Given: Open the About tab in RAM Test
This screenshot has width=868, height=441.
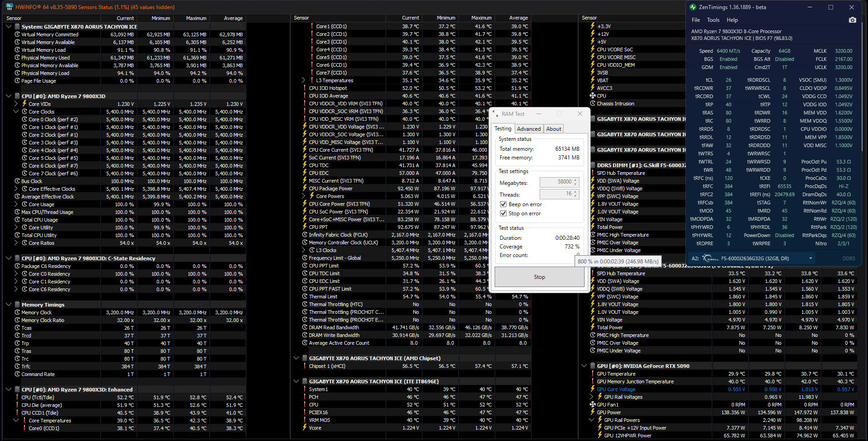Looking at the screenshot, I should pos(553,129).
